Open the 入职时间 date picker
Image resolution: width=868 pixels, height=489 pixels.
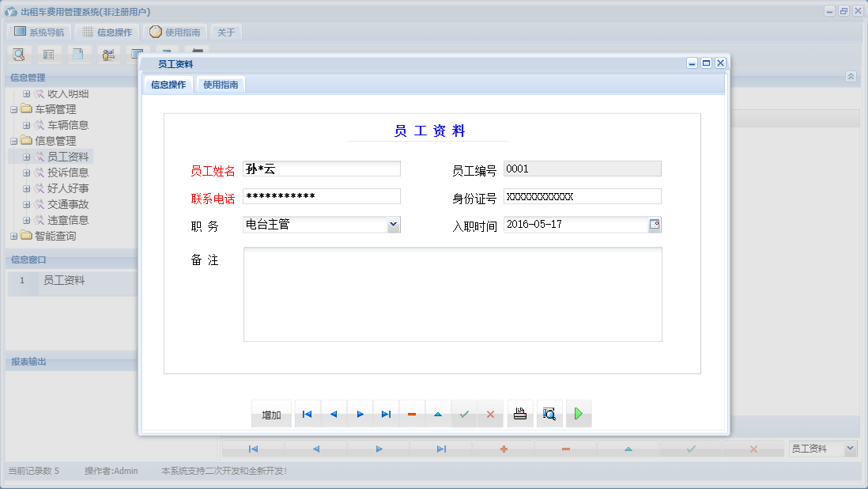655,224
